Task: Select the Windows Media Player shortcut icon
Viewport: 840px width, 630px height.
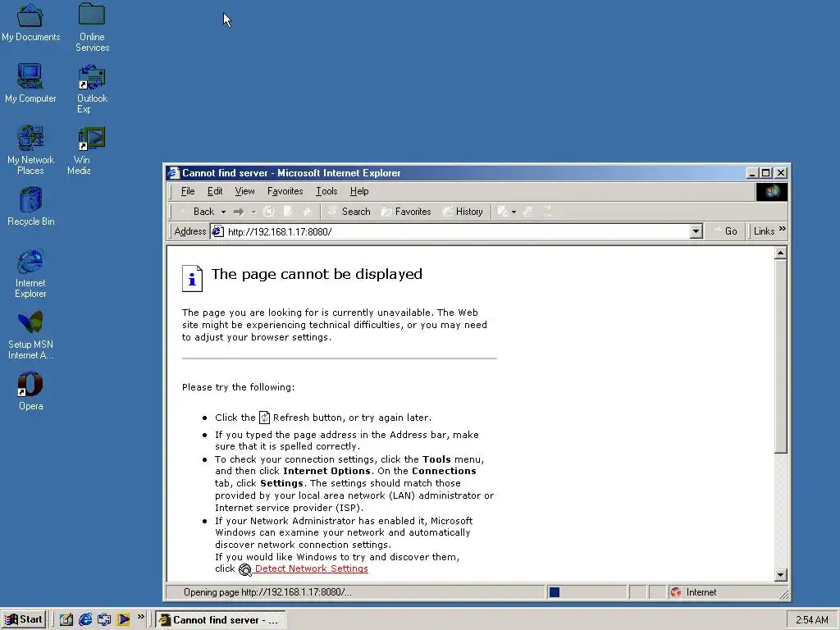Action: (85, 150)
